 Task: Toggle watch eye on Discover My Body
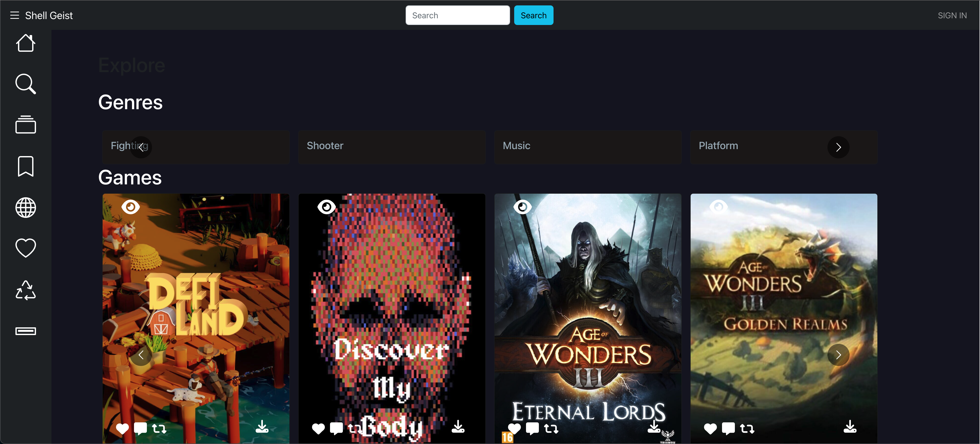click(x=326, y=207)
